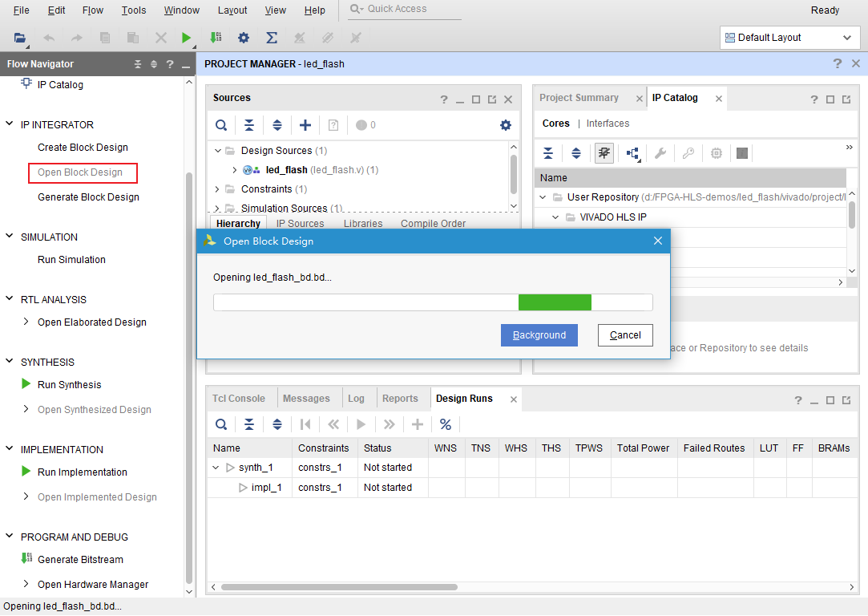Screen dimensions: 868x616
Task: Open Settings gear in main toolbar
Action: pos(244,38)
